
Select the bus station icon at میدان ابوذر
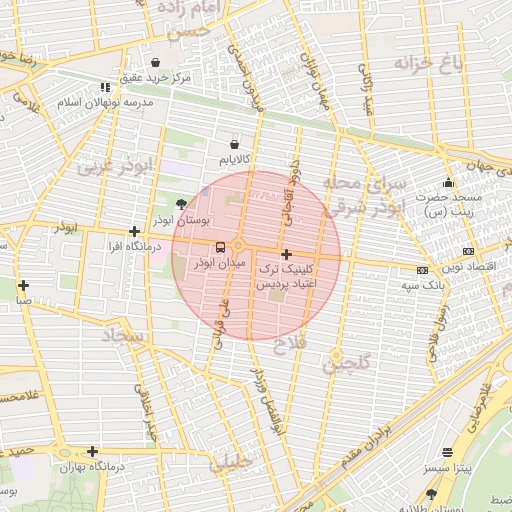click(x=220, y=247)
